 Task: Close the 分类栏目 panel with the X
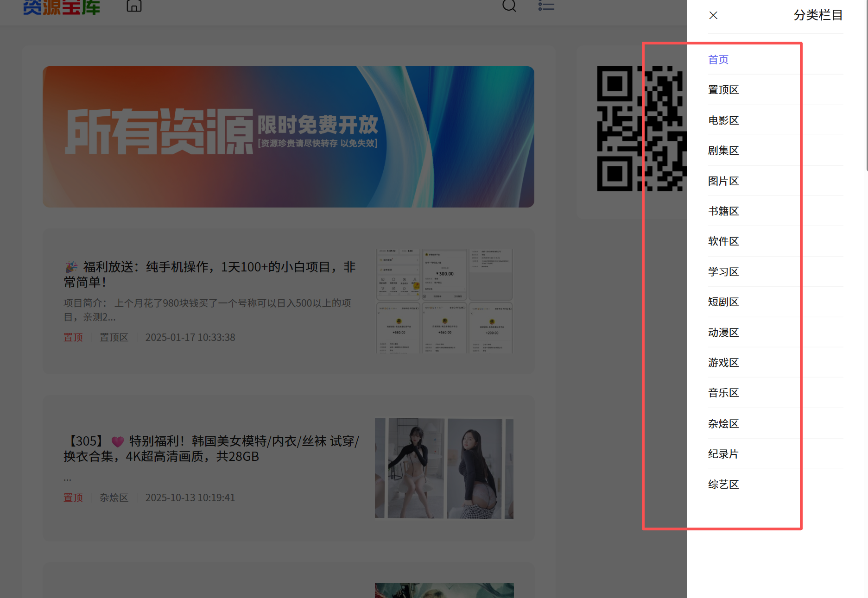click(x=713, y=15)
